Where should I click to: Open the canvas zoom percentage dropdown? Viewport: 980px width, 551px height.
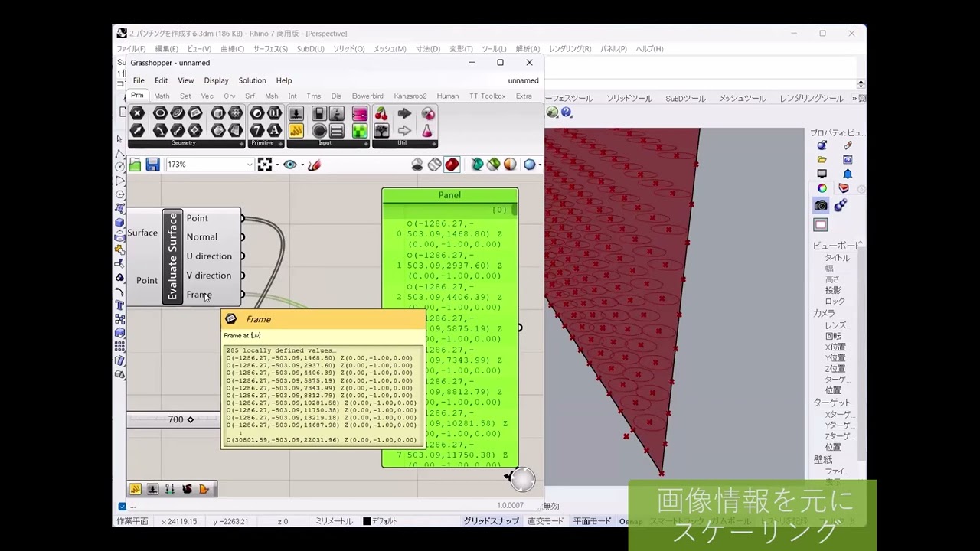[249, 164]
